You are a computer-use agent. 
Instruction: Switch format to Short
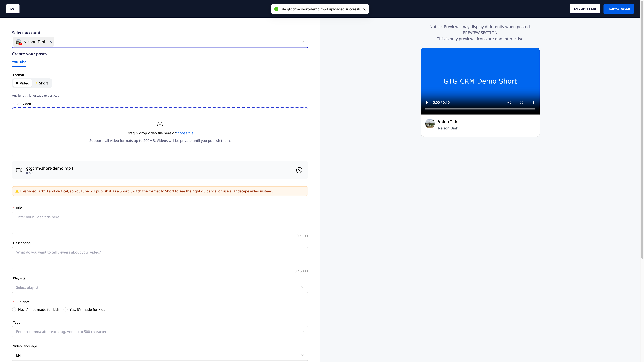[42, 83]
